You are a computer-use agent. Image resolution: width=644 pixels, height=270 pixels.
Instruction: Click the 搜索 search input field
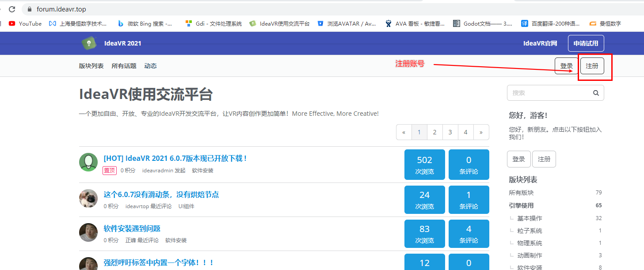click(x=548, y=93)
